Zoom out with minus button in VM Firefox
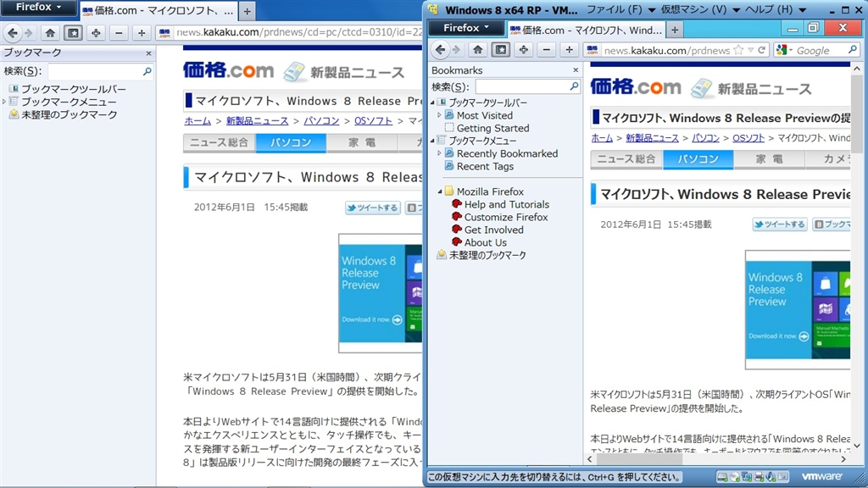Screen dimensions: 868x488 pyautogui.click(x=547, y=50)
